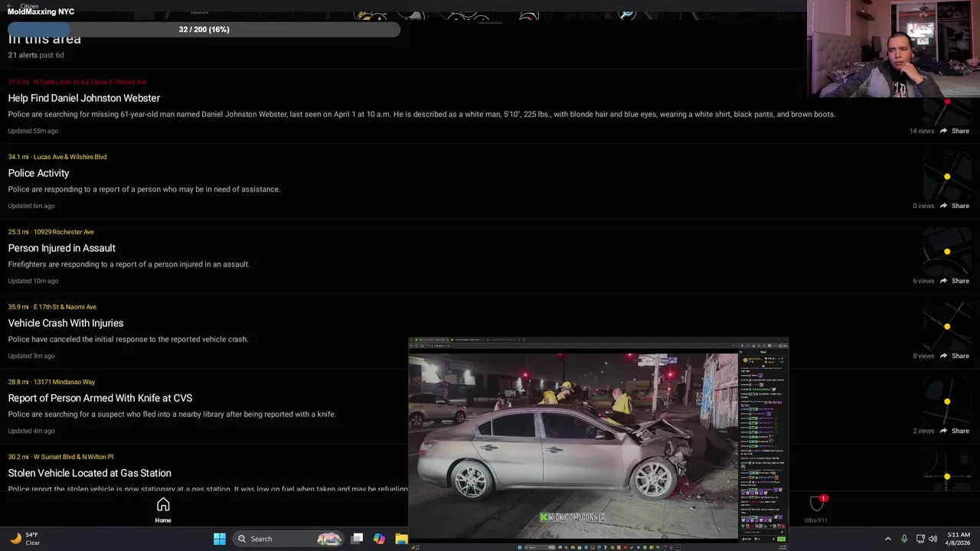Open the volume control in the system tray
The image size is (980, 551).
[x=933, y=539]
